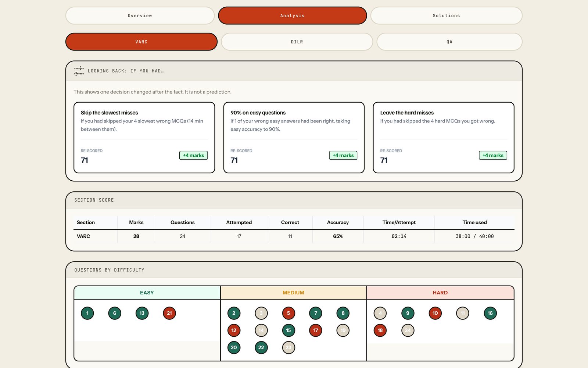
Task: Open medium question 20 bubble
Action: [234, 347]
